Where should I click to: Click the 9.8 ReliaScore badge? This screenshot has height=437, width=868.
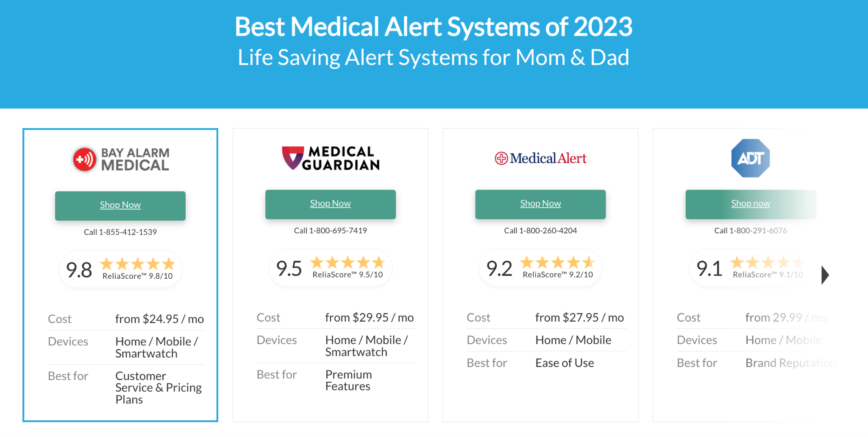[120, 269]
